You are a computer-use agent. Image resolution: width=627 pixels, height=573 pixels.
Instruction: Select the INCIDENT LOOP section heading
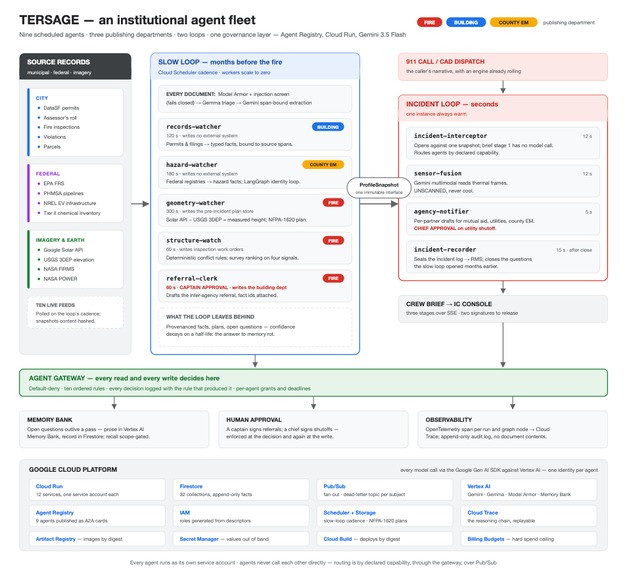[452, 104]
